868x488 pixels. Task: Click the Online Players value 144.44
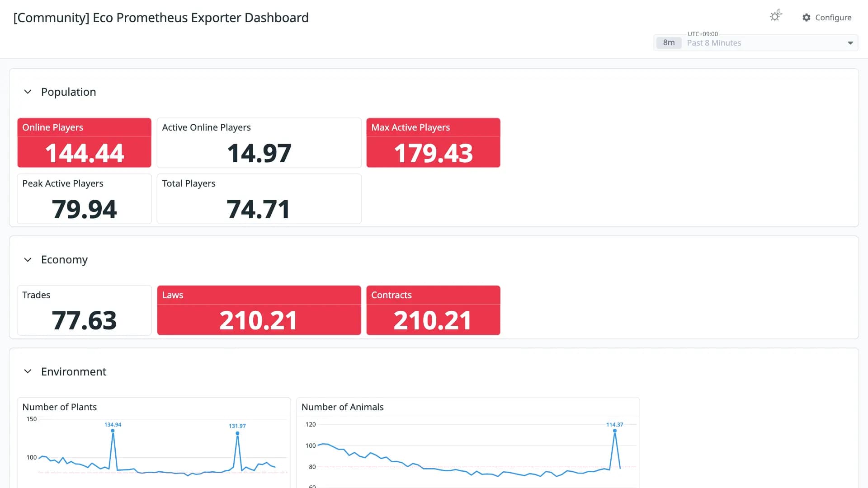tap(85, 153)
